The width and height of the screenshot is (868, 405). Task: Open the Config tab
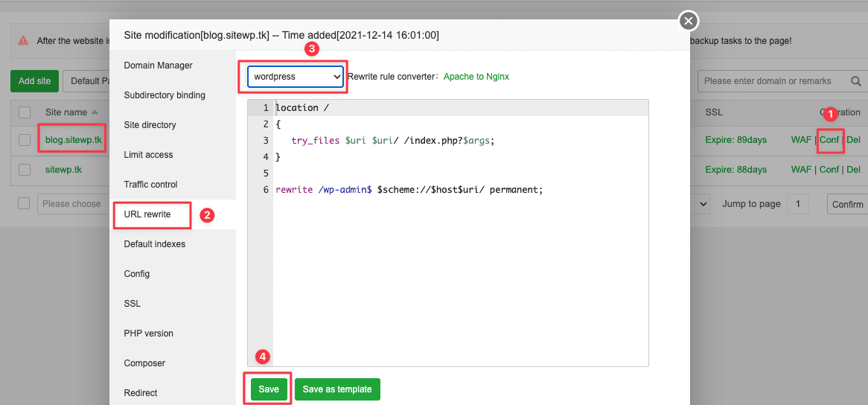point(137,274)
